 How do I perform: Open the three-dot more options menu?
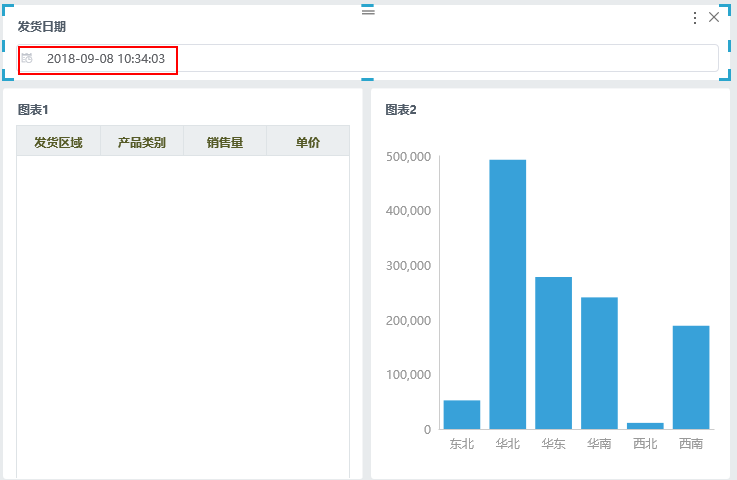(695, 18)
